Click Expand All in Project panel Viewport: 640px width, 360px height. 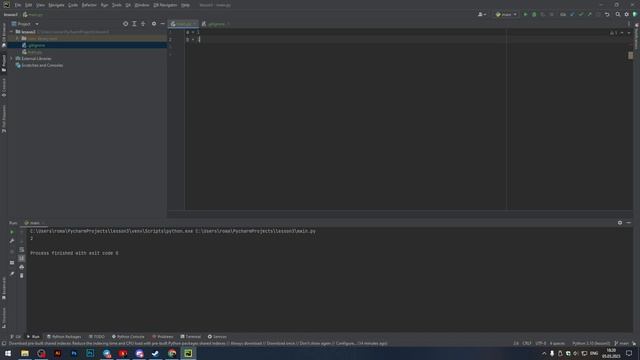134,24
